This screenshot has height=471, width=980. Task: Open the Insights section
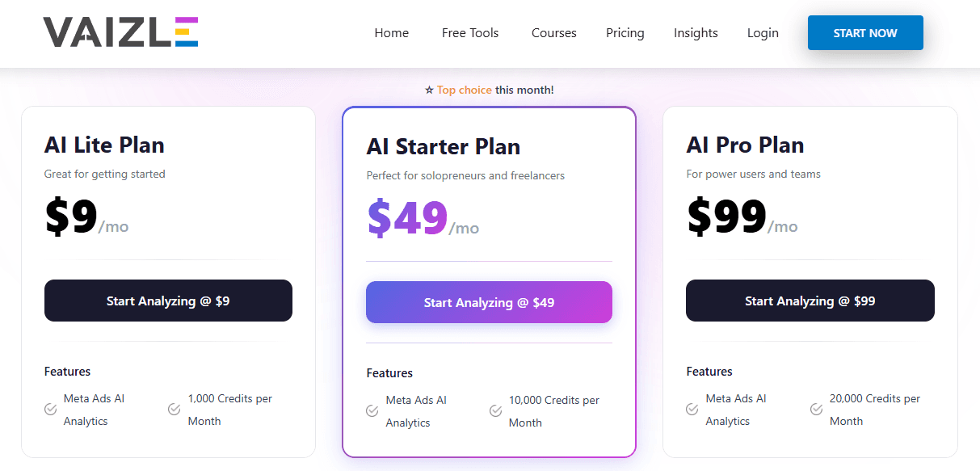coord(696,32)
